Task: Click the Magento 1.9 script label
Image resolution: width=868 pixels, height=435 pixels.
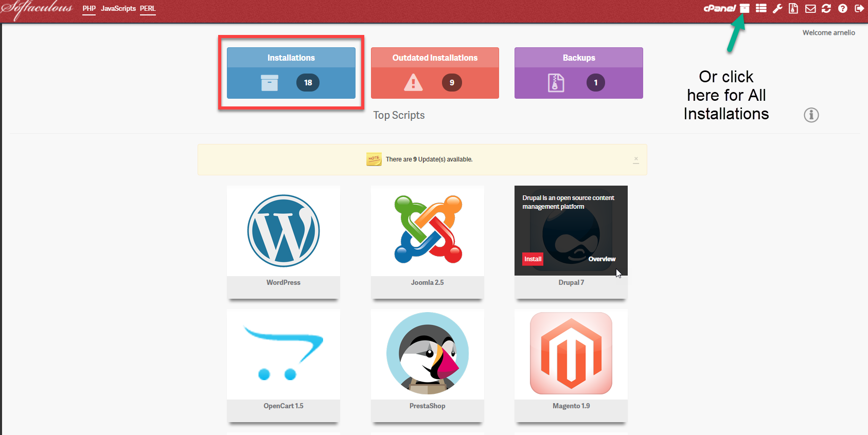Action: coord(571,406)
